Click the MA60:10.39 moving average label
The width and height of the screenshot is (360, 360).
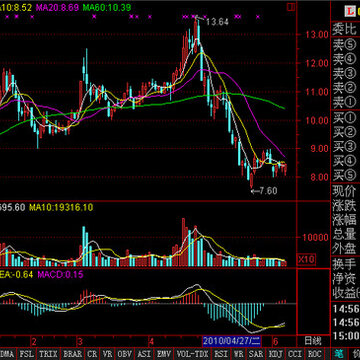click(x=107, y=7)
